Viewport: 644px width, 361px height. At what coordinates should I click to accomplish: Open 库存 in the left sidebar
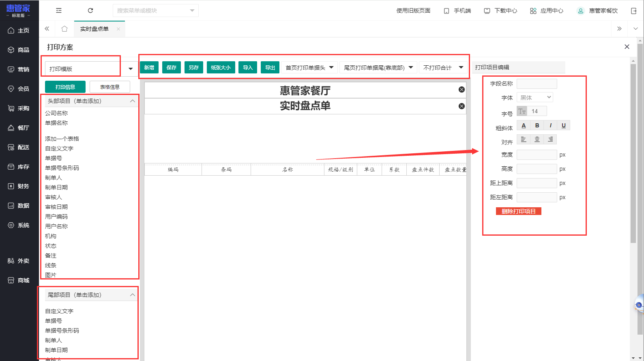pyautogui.click(x=19, y=167)
